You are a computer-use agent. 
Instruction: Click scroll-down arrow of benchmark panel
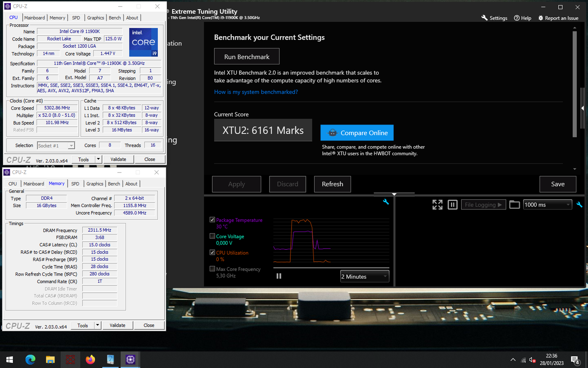(574, 169)
